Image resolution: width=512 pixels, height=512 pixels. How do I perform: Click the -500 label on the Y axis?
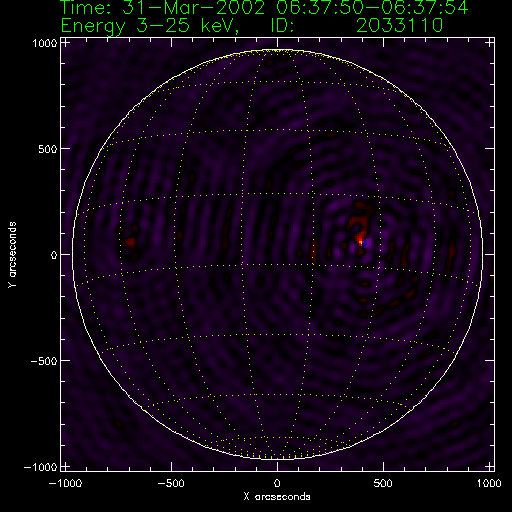pos(44,361)
